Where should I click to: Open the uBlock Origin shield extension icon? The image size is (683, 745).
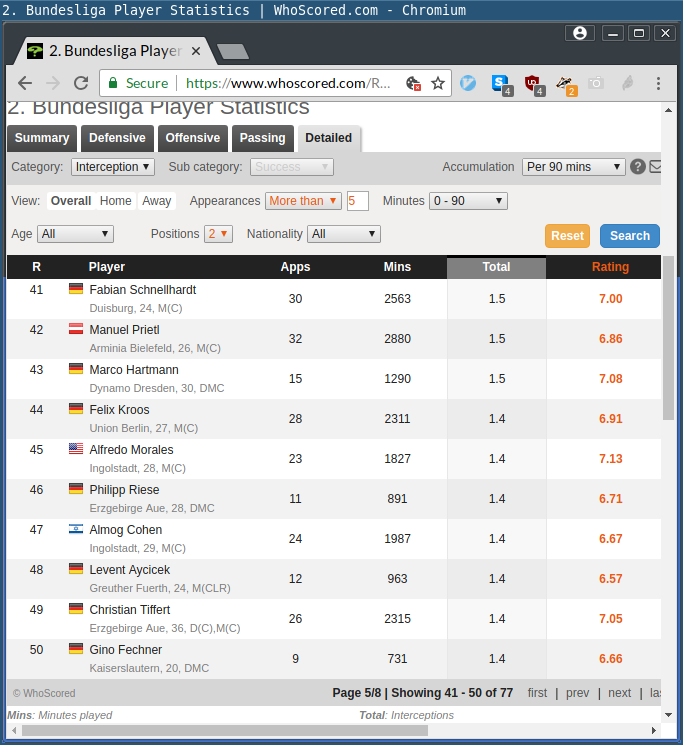[534, 85]
